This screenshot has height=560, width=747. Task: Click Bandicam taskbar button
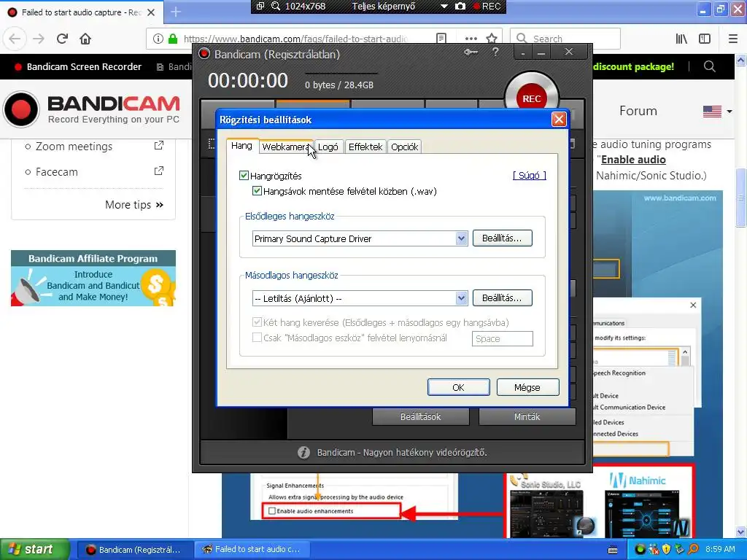click(x=135, y=550)
